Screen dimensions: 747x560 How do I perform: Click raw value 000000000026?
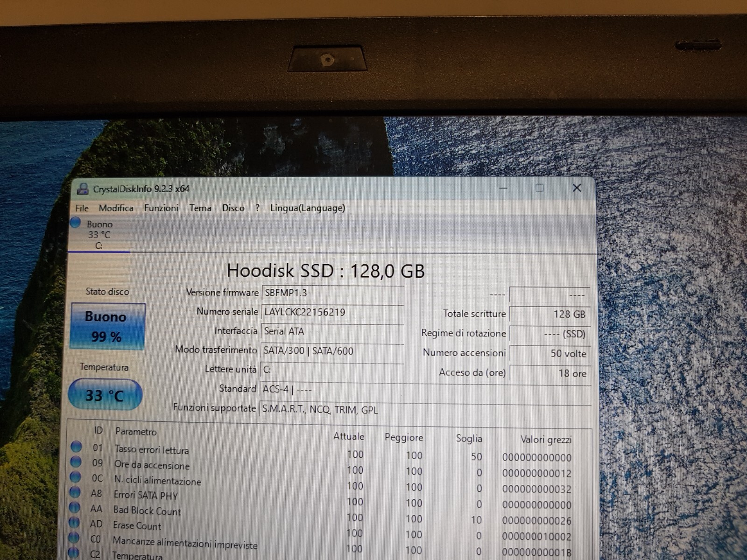pos(537,520)
